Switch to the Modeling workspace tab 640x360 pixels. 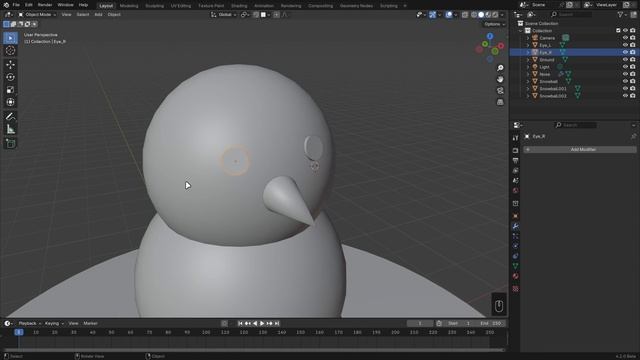pyautogui.click(x=129, y=6)
